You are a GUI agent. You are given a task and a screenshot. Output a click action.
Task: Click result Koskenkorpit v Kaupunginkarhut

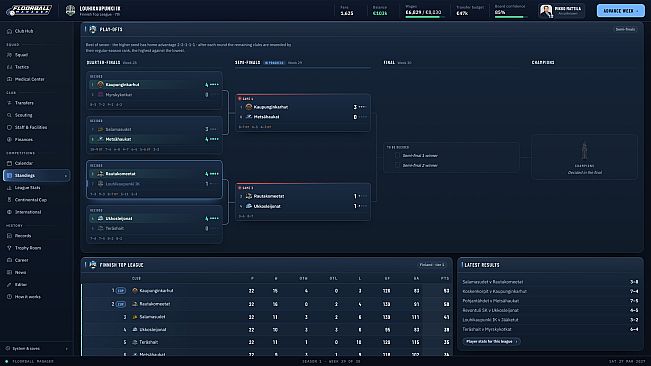pos(550,291)
